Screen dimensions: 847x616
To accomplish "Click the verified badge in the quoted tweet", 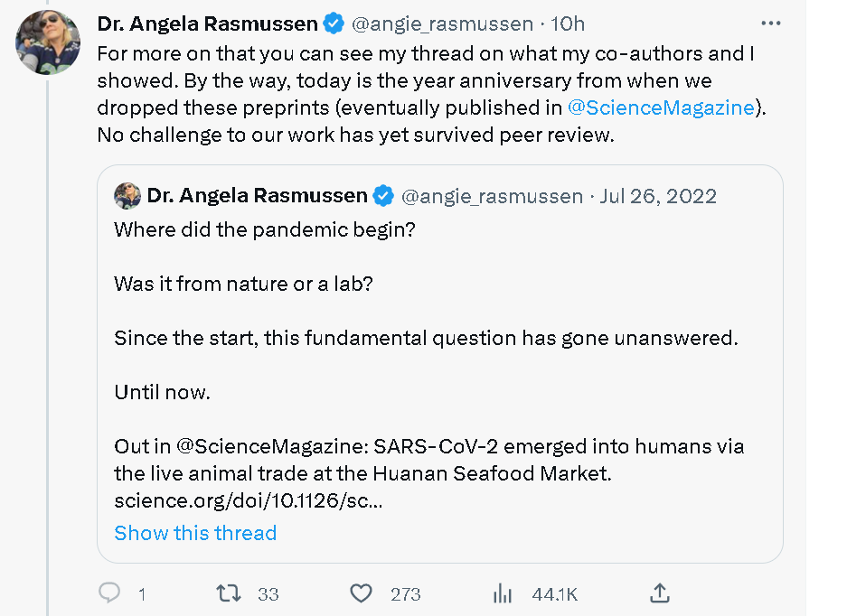I will (x=383, y=195).
